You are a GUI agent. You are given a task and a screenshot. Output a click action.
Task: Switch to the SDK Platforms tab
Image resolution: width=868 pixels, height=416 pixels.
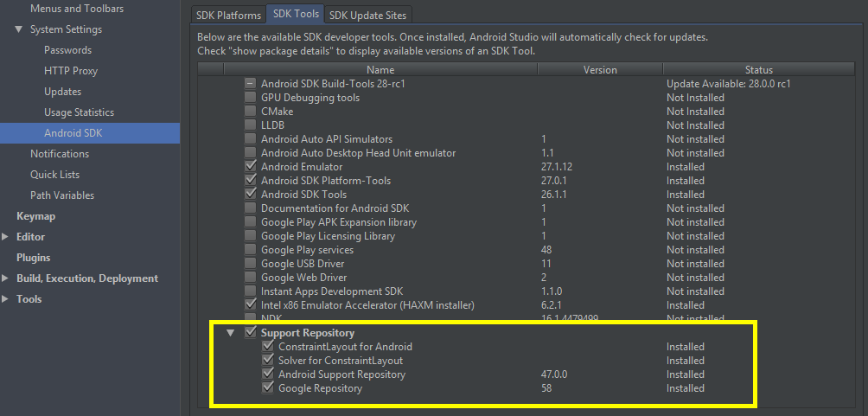228,16
